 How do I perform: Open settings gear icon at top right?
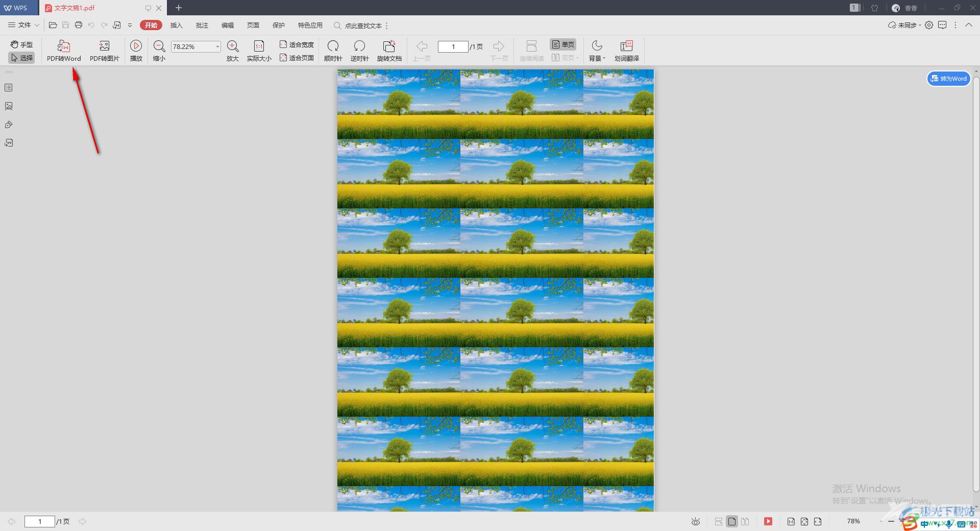click(x=929, y=25)
